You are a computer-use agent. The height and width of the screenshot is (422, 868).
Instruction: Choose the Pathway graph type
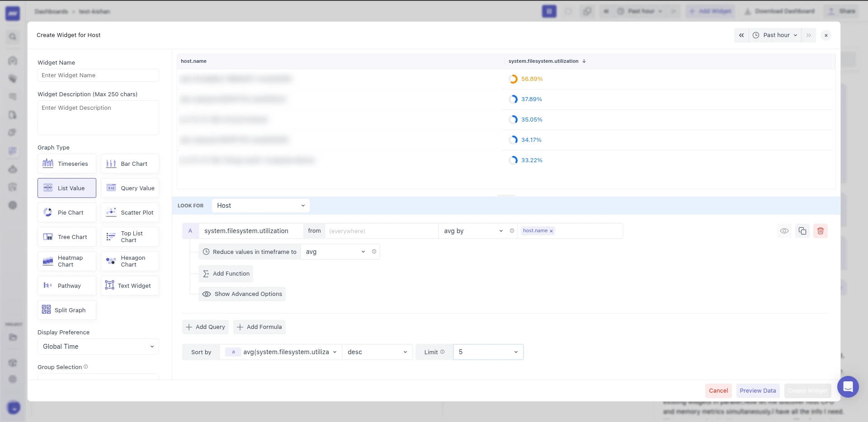point(67,286)
